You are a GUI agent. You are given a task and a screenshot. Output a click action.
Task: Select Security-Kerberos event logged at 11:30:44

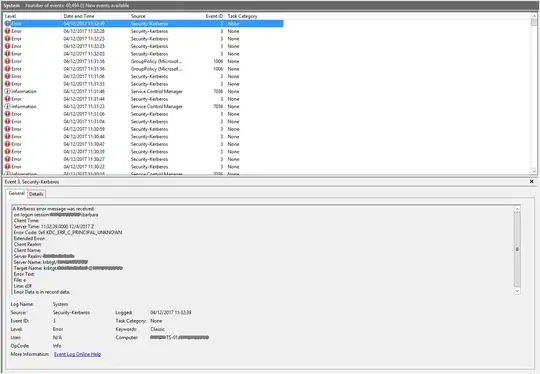tap(143, 137)
